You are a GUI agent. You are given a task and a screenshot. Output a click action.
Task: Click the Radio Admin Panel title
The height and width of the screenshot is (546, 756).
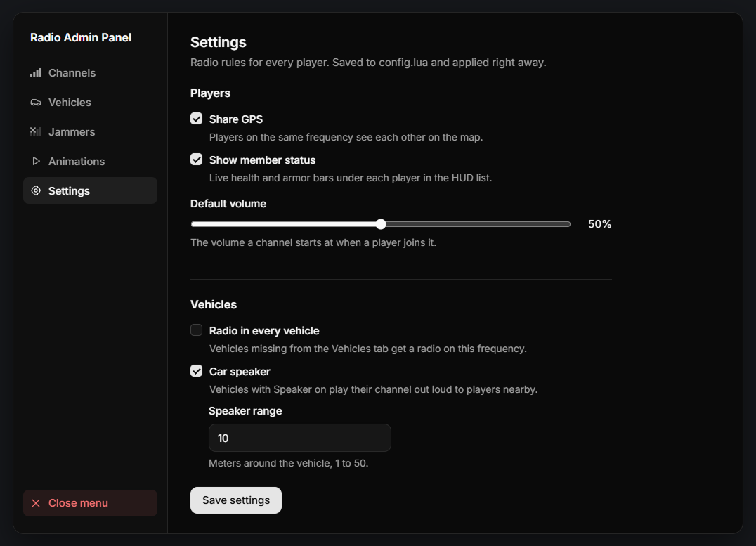[x=81, y=38]
